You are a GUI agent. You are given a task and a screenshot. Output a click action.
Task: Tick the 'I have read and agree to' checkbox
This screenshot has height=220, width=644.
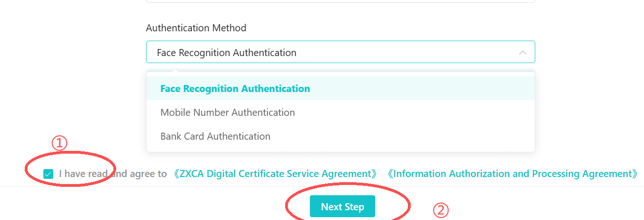pos(48,174)
